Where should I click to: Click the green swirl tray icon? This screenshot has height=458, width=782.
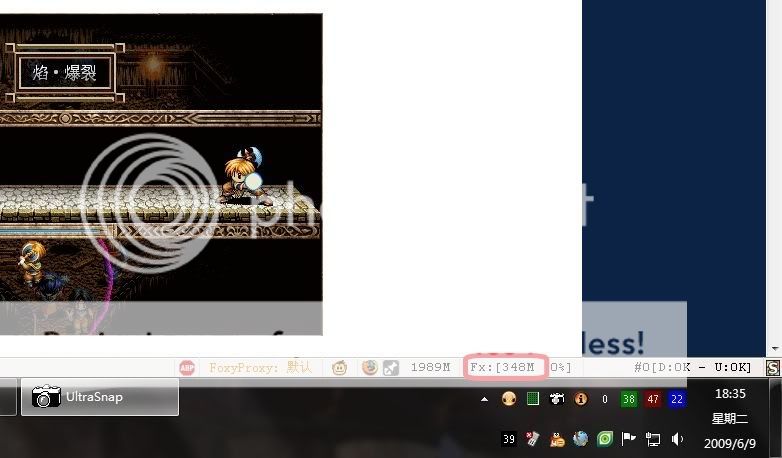(604, 439)
